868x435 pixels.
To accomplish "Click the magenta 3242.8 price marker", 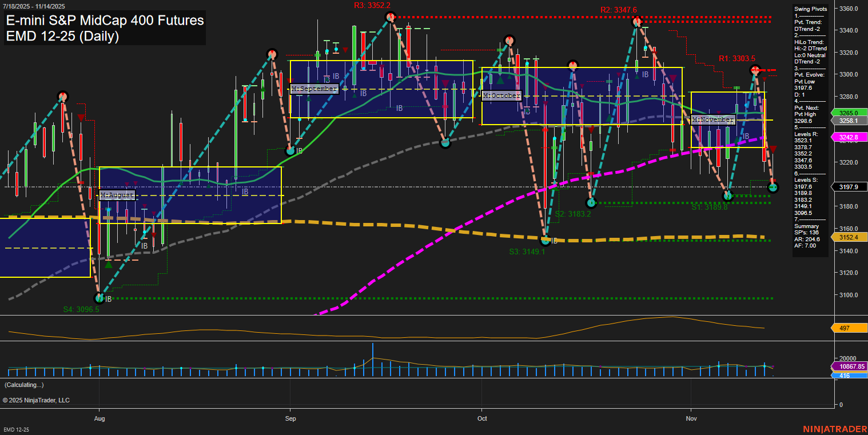I will pyautogui.click(x=850, y=137).
